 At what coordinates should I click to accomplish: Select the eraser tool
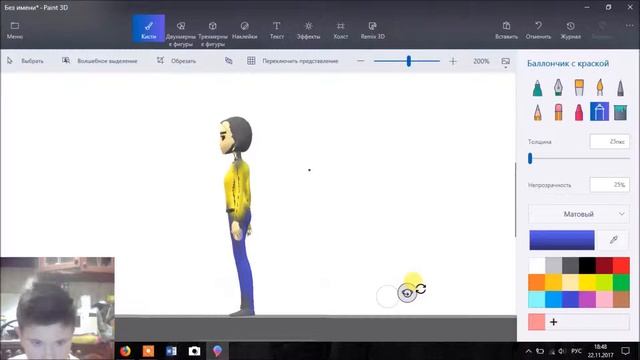coord(558,112)
